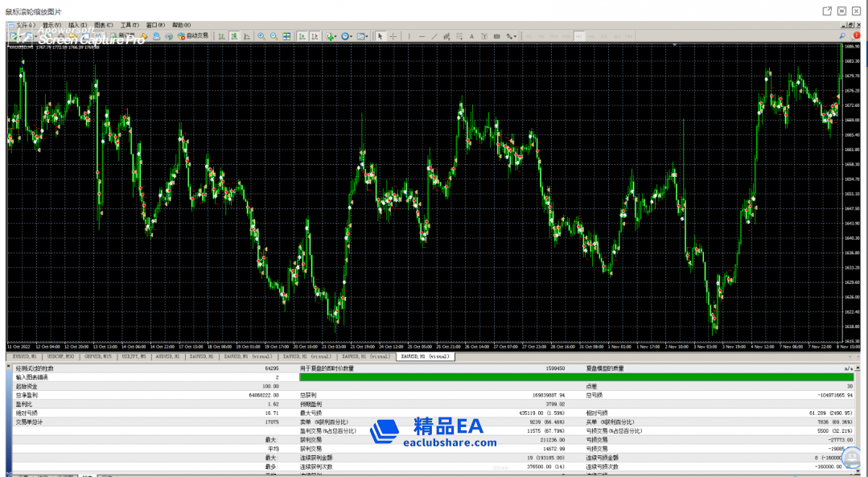Toggle bar chart display mode
Viewport: 868px width, 477px height.
pyautogui.click(x=220, y=36)
